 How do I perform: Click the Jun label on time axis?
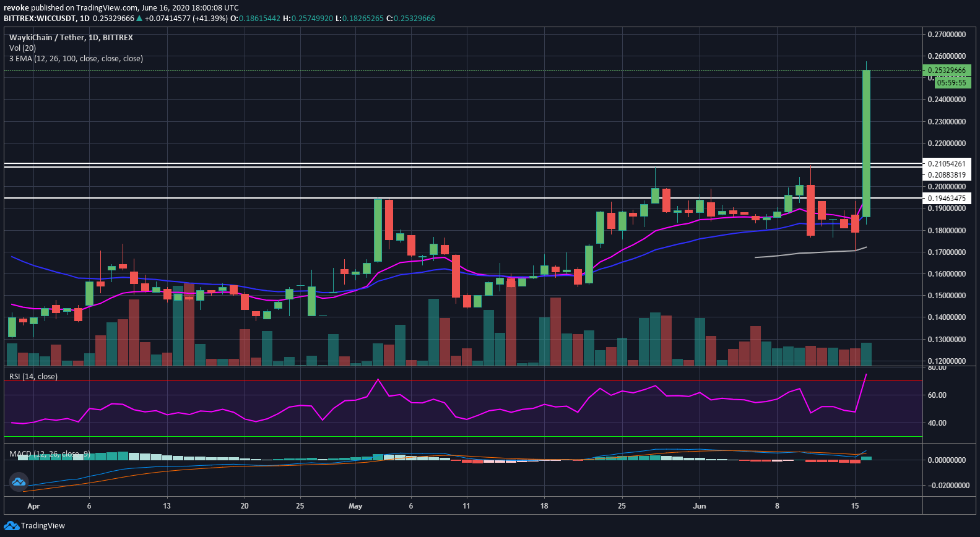(700, 506)
